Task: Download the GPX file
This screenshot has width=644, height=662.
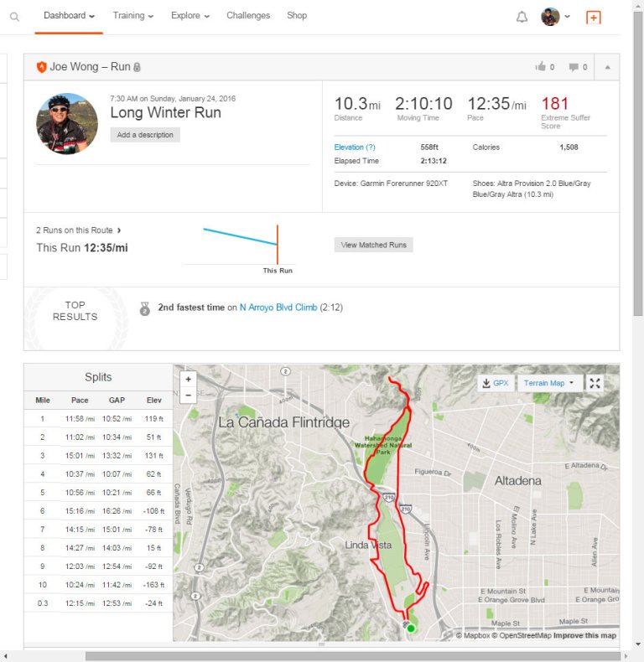Action: click(494, 383)
